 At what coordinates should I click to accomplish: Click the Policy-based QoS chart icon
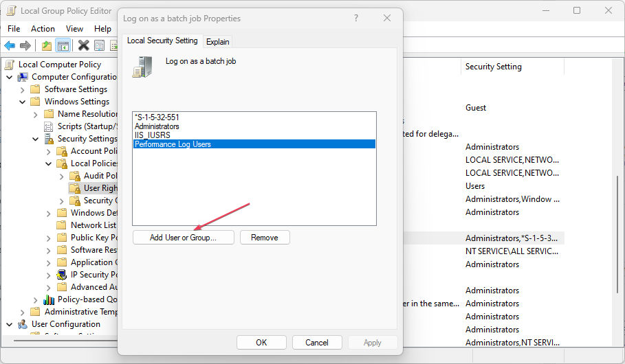pyautogui.click(x=49, y=299)
